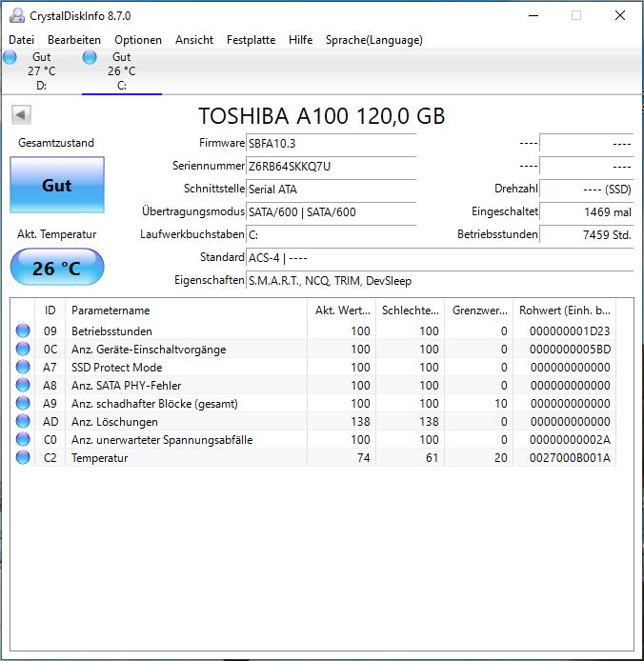Select the C: drive tab at 26 °C
644x661 pixels.
pyautogui.click(x=121, y=70)
